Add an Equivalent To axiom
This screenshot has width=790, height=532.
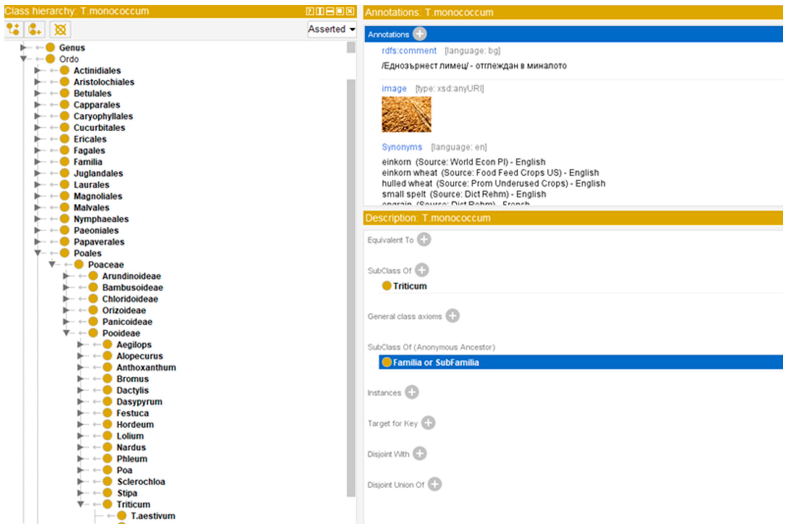click(424, 240)
